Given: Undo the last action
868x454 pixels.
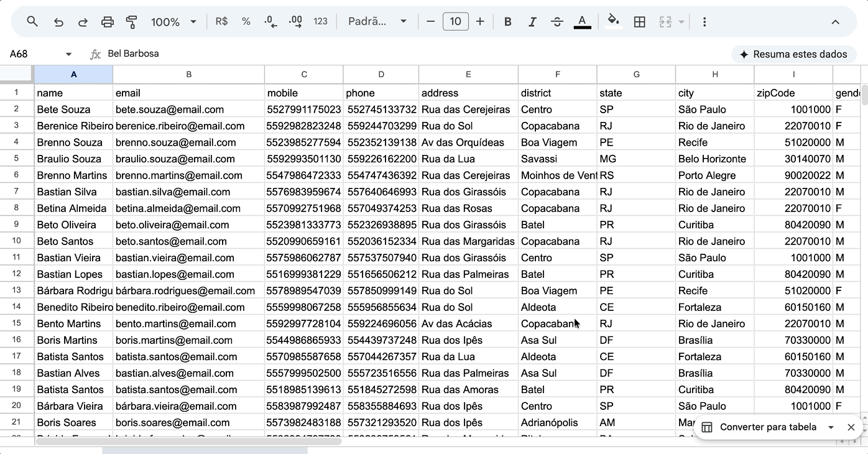Looking at the screenshot, I should 58,22.
